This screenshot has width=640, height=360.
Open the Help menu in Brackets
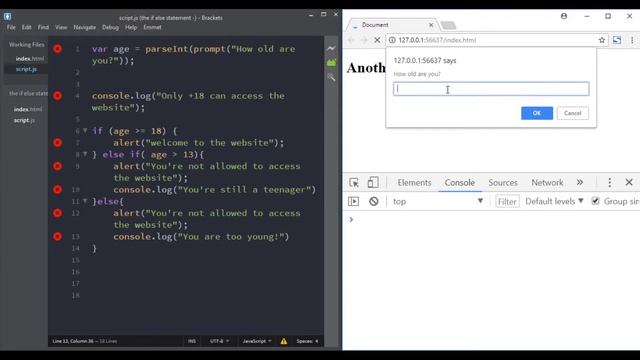[131, 27]
